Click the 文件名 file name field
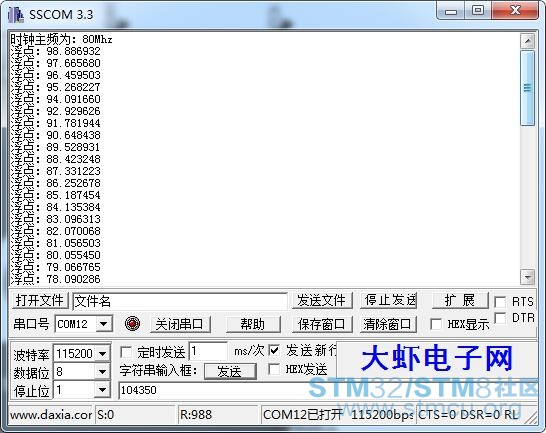Viewport: 546px width, 433px height. pyautogui.click(x=180, y=301)
